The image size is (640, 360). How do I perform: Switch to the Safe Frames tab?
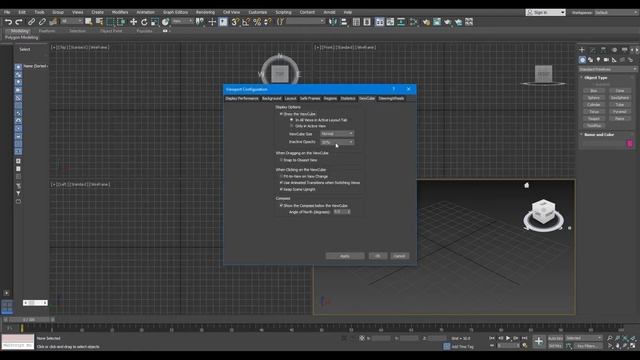(310, 98)
